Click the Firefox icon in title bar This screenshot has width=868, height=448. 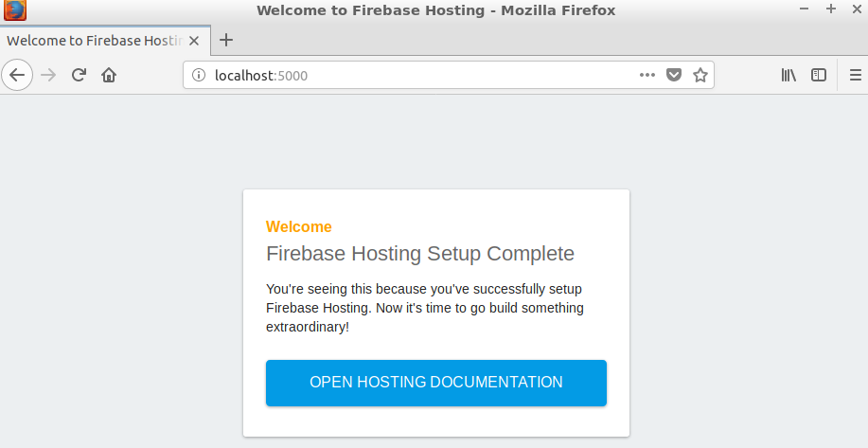[15, 10]
